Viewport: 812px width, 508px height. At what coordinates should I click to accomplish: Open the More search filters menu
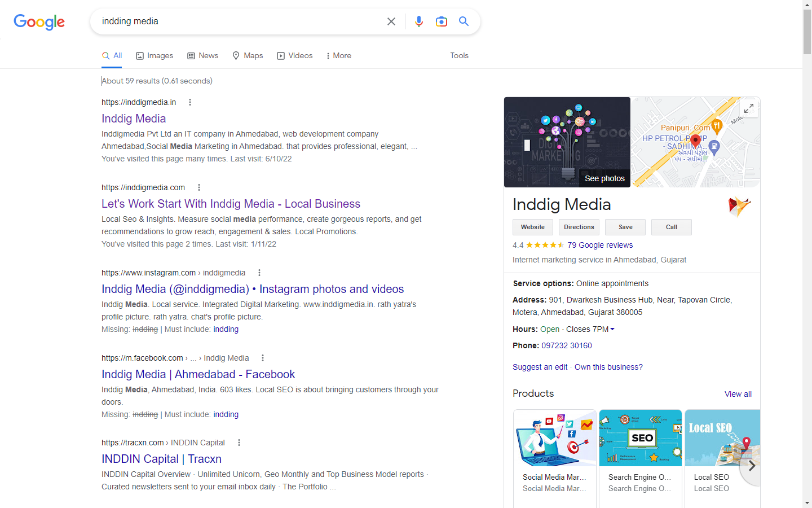(x=338, y=55)
